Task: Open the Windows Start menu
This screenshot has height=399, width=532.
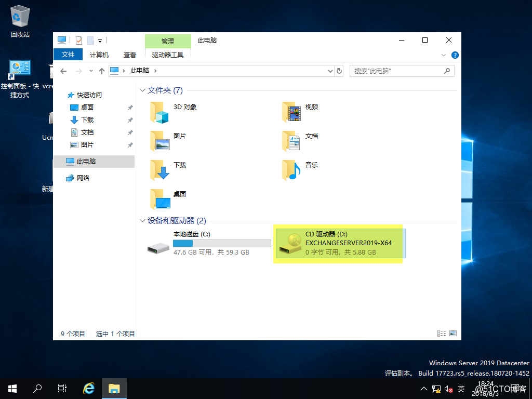Action: [12, 389]
